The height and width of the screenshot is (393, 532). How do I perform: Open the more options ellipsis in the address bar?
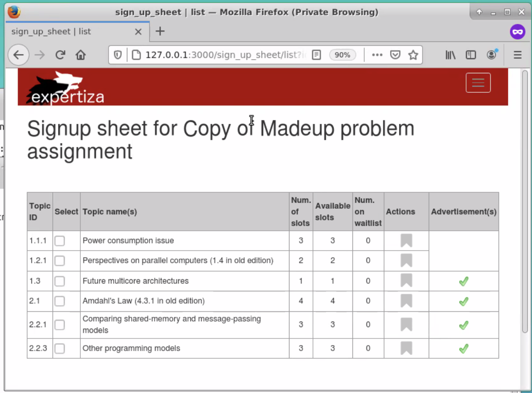coord(377,55)
